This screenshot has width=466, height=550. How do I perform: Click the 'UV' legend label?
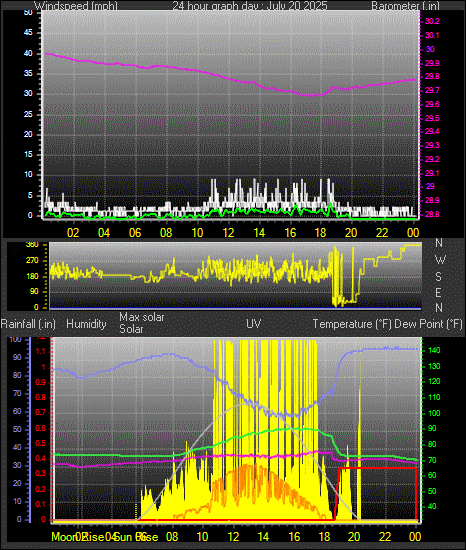point(254,323)
